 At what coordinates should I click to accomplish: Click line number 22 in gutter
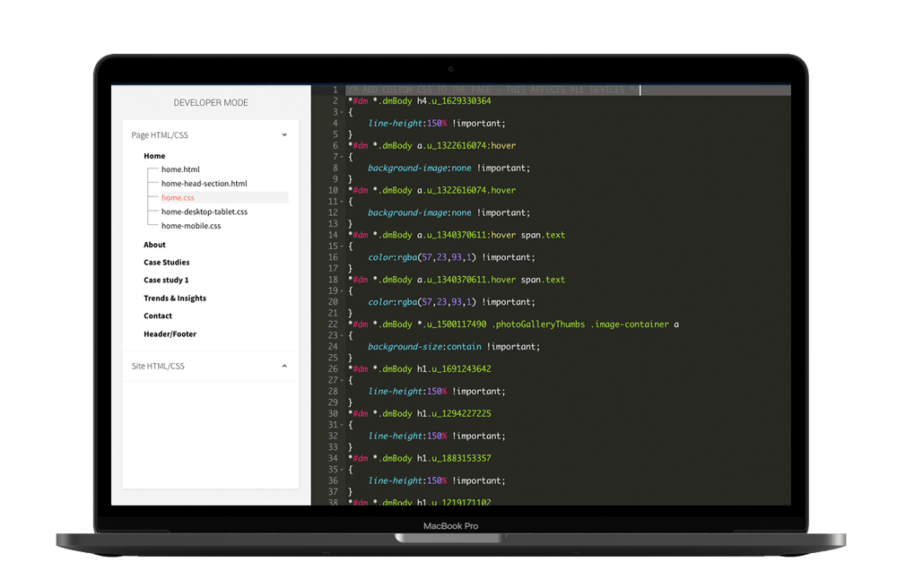click(333, 324)
